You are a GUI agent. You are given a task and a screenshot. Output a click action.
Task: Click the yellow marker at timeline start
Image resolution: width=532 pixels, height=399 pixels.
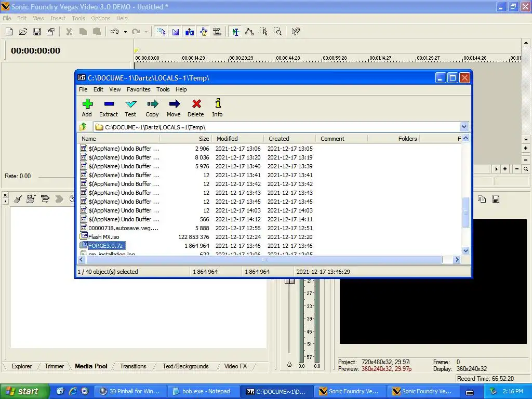coord(136,51)
